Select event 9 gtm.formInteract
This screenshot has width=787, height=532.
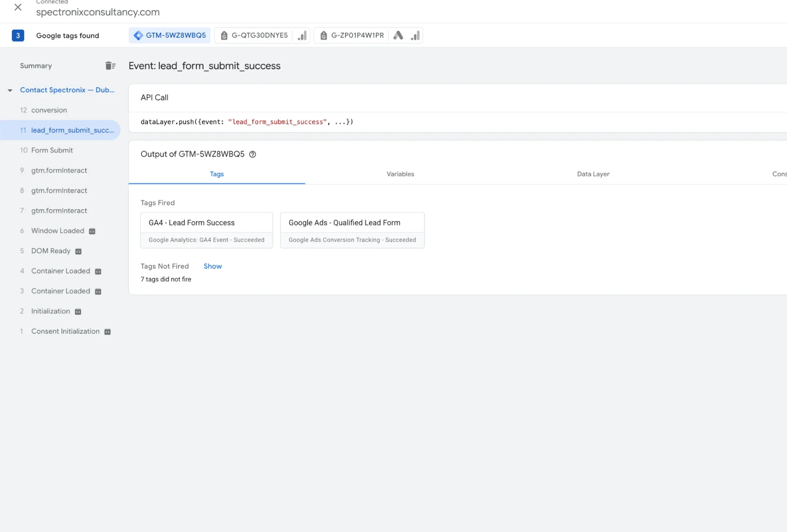pos(60,170)
